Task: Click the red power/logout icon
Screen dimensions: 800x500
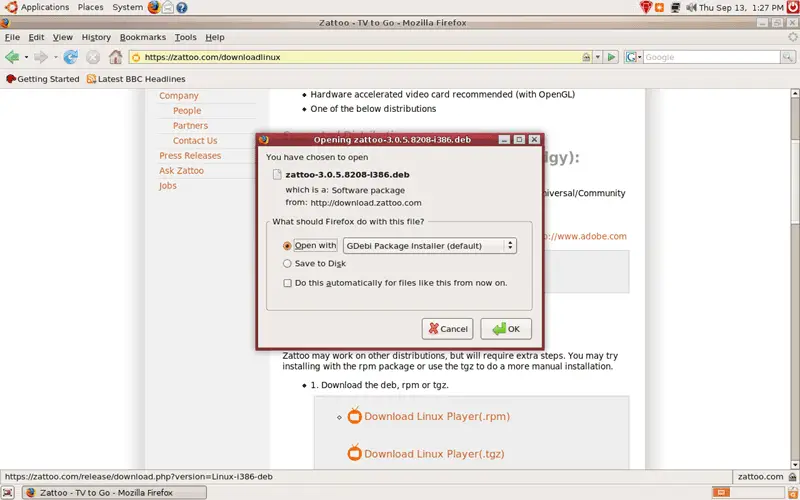Action: point(793,7)
